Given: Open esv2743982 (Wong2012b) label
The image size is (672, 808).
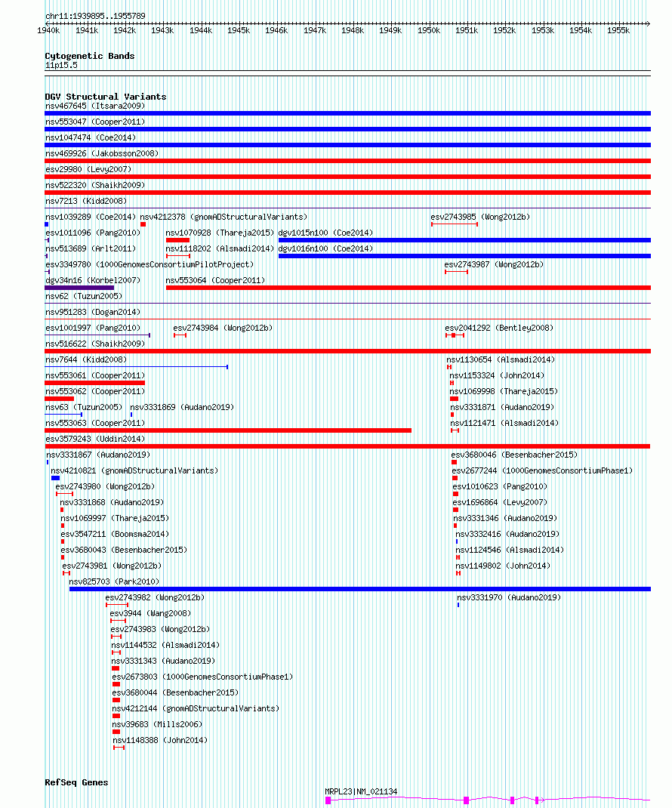Looking at the screenshot, I should point(155,598).
